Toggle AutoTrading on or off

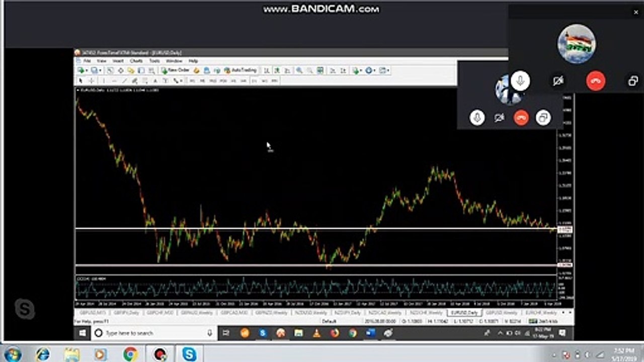pos(240,70)
